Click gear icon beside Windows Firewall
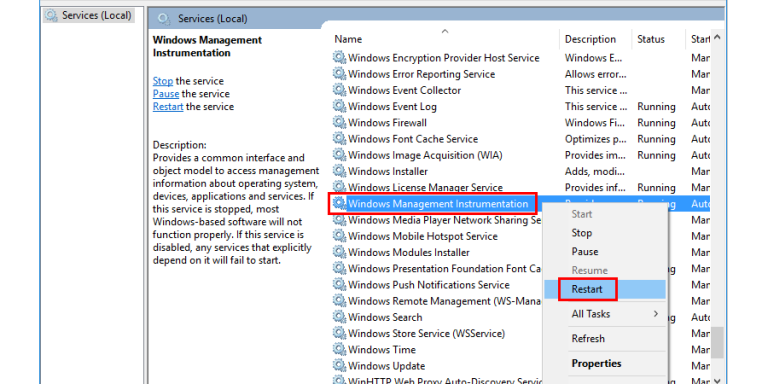Image resolution: width=768 pixels, height=384 pixels. pos(339,122)
